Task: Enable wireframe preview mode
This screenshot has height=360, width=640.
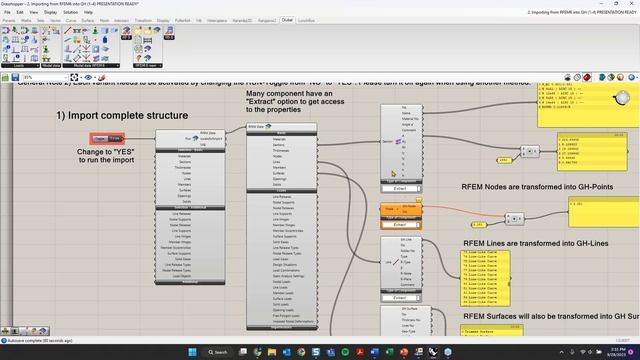Action: click(x=577, y=77)
